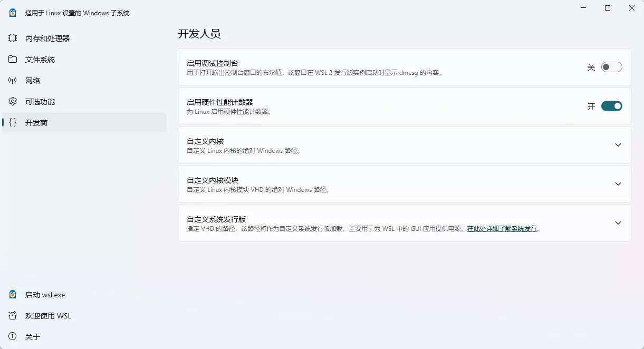
Task: Click the 网络 antenna icon
Action: click(13, 81)
